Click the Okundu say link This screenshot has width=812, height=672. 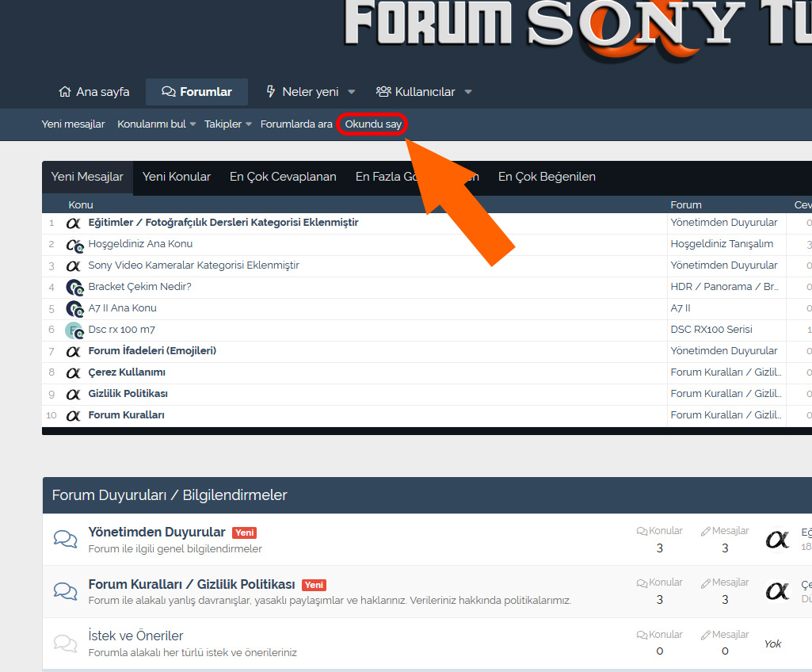(373, 124)
